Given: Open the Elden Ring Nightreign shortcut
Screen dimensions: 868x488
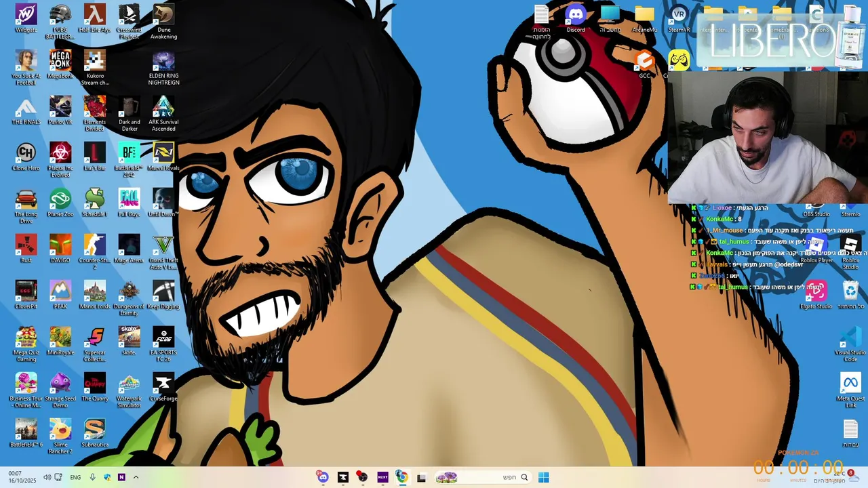Looking at the screenshot, I should click(x=163, y=67).
